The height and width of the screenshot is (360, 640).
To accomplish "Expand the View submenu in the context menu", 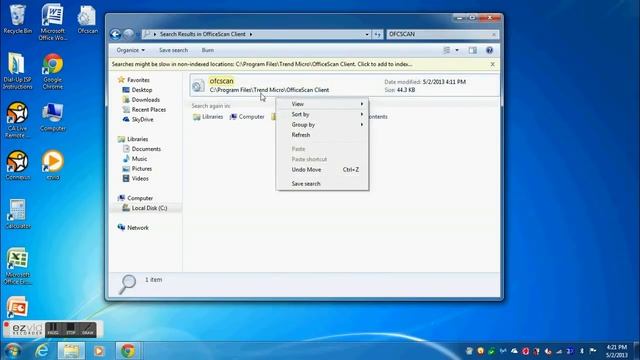I will coord(322,104).
